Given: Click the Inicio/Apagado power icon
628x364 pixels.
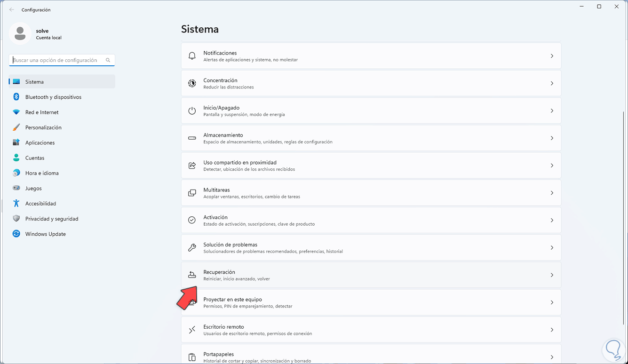Looking at the screenshot, I should click(192, 111).
